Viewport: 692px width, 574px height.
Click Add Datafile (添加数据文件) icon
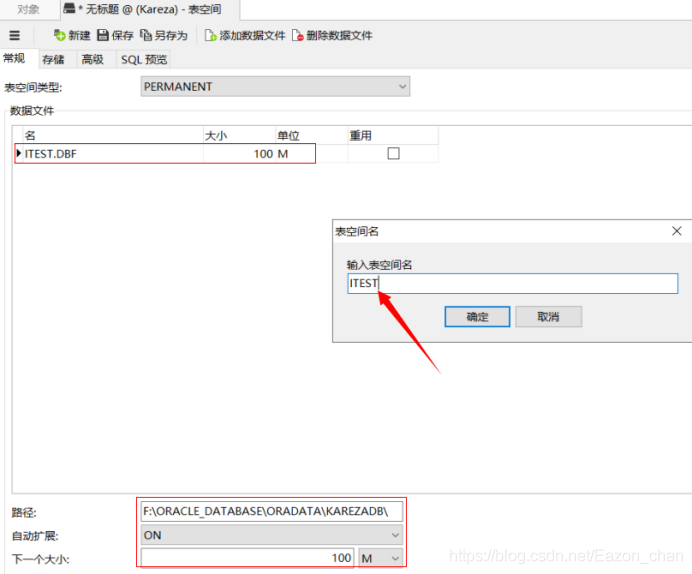click(x=210, y=35)
